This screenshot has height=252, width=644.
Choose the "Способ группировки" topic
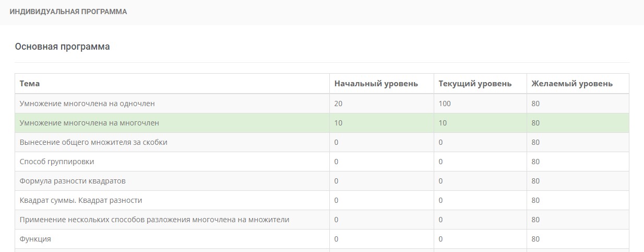click(x=57, y=162)
